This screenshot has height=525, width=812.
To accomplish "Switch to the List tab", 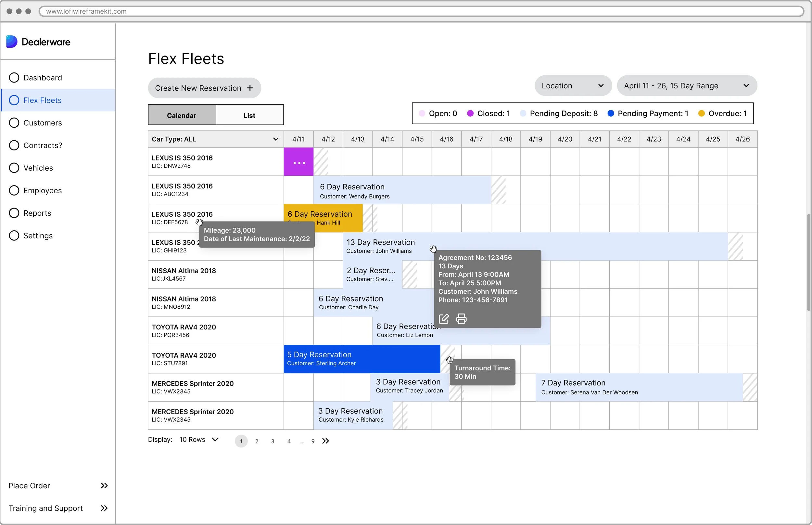I will point(249,115).
